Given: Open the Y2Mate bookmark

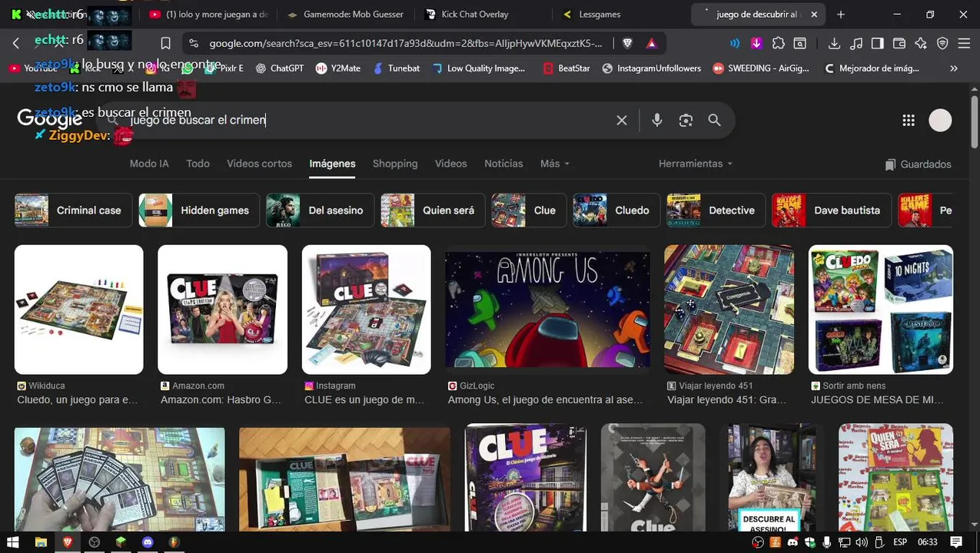Looking at the screenshot, I should click(338, 68).
